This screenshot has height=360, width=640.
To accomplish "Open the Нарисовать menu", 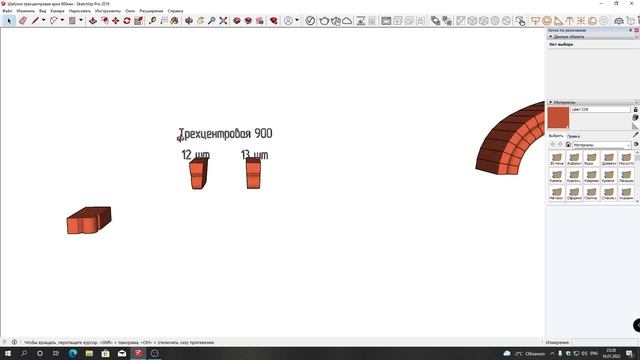I will coord(80,11).
